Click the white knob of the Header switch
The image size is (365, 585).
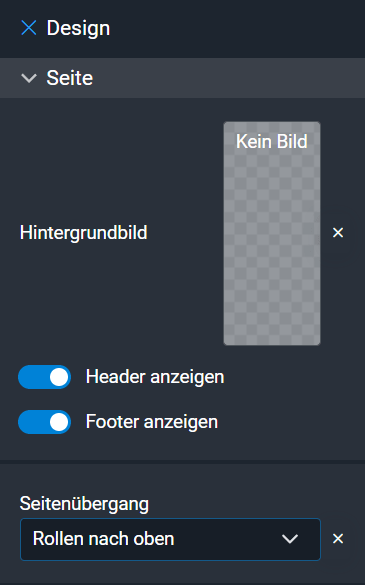pos(59,377)
